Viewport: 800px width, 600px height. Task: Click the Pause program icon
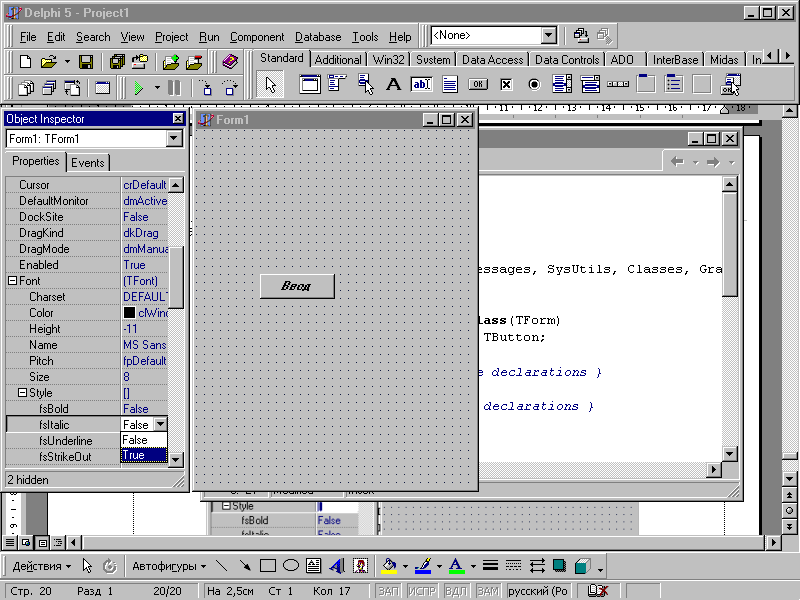coord(174,88)
